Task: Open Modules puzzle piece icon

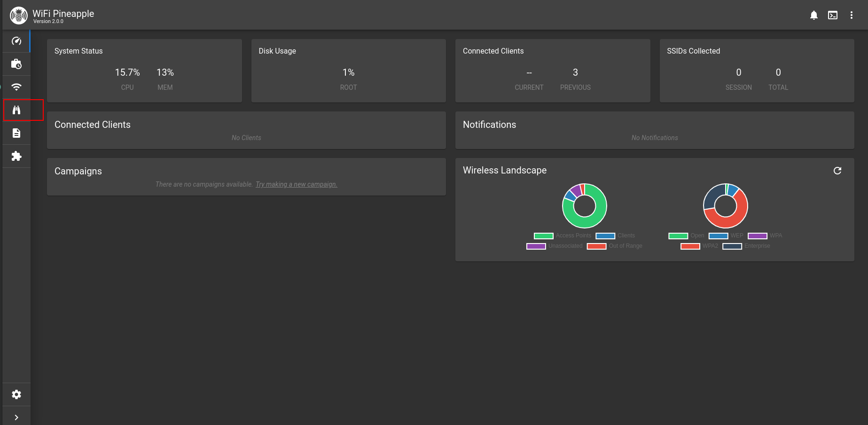Action: (16, 156)
